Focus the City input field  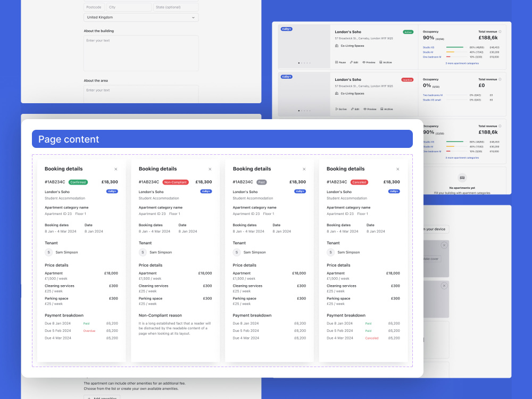(129, 7)
